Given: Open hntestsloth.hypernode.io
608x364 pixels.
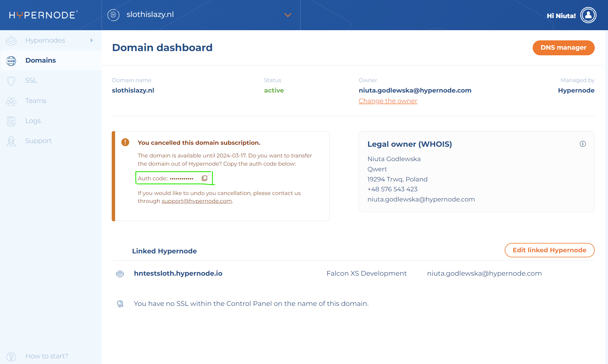Looking at the screenshot, I should coord(178,273).
